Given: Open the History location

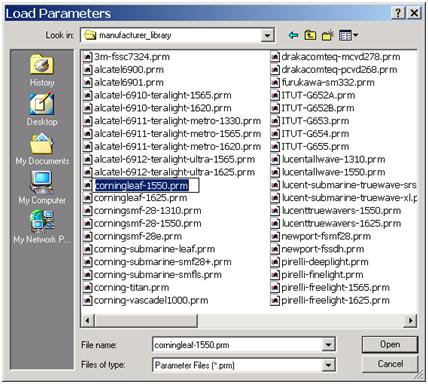Looking at the screenshot, I should click(42, 71).
